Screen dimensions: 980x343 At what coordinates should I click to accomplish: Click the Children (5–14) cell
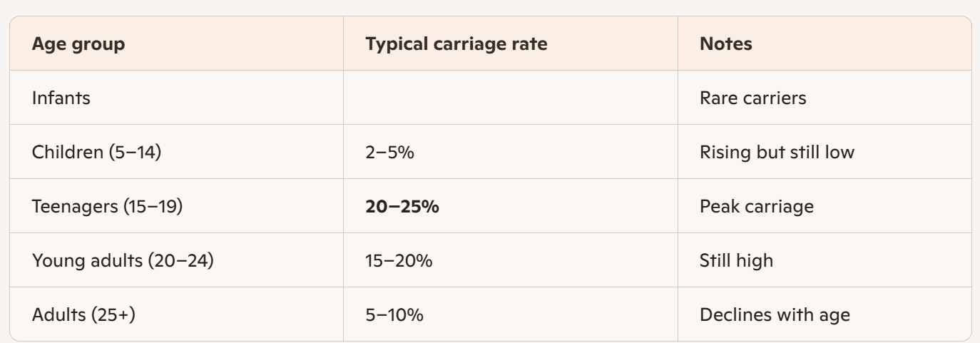point(96,152)
